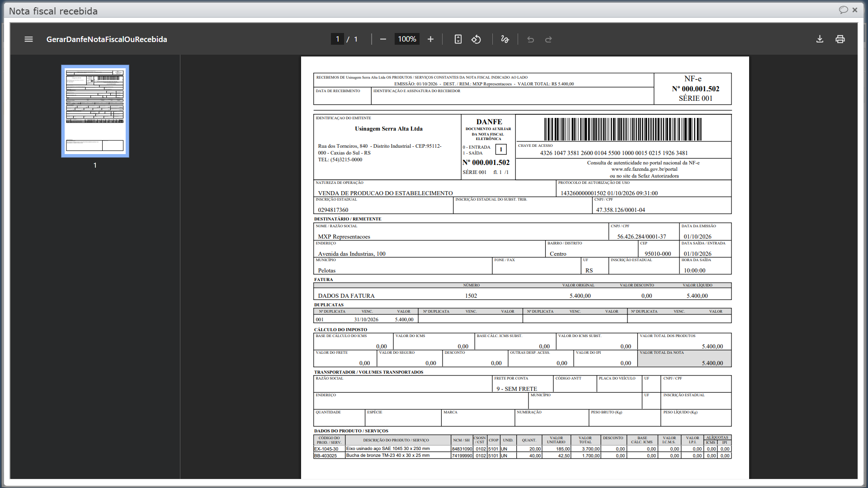
Task: Print the DANFE document
Action: pos(840,39)
